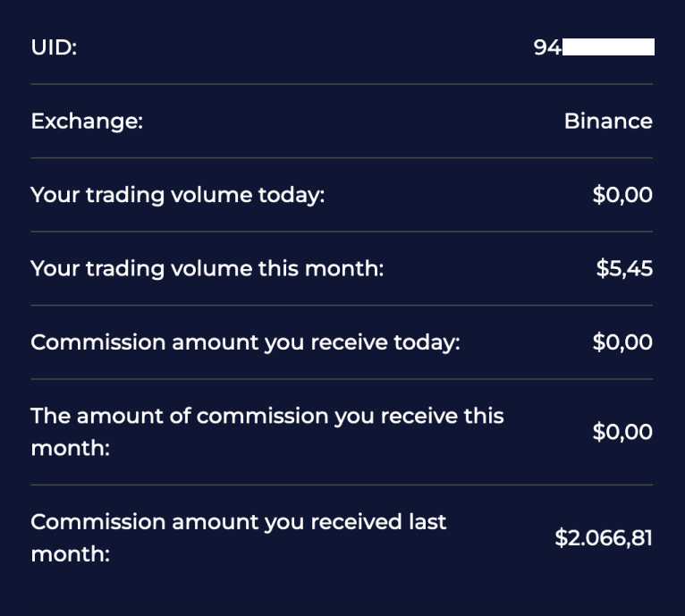Click the word 'month:' under last commission row
The height and width of the screenshot is (616, 685).
[x=71, y=554]
